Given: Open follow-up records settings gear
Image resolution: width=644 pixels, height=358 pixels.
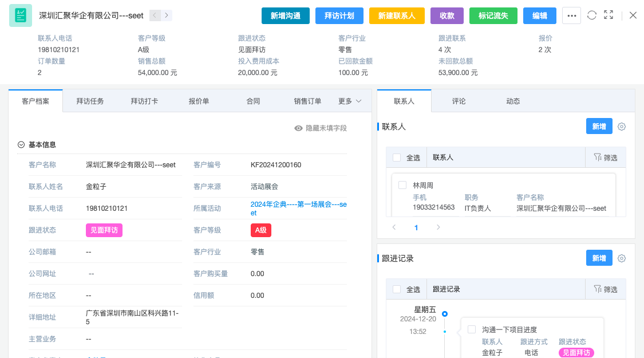Looking at the screenshot, I should (622, 258).
